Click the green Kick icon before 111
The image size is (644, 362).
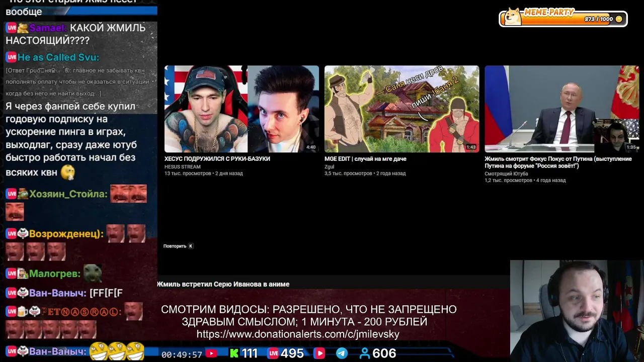pos(234,353)
